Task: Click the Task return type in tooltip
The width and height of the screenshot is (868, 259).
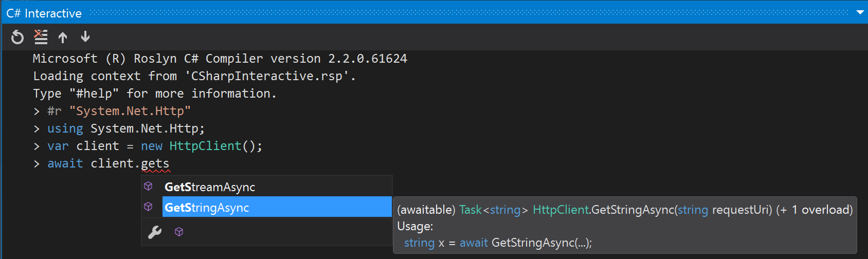Action: click(471, 210)
